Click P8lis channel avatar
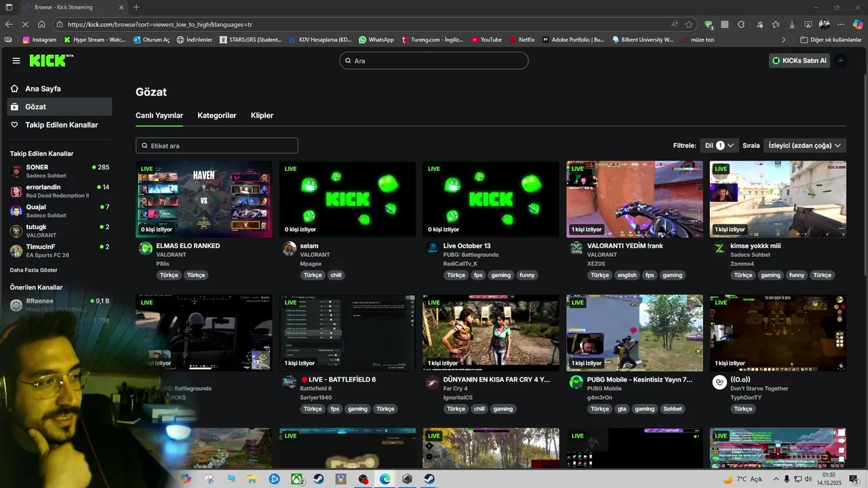This screenshot has height=488, width=868. (x=145, y=248)
